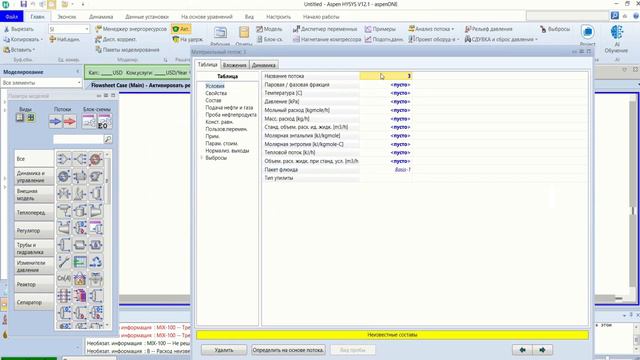Click Определить на основе потока button
Viewport: 640px width, 360px height.
[x=288, y=350]
